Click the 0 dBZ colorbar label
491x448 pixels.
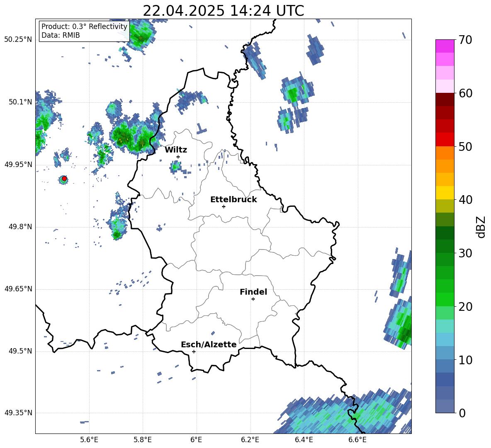(462, 413)
